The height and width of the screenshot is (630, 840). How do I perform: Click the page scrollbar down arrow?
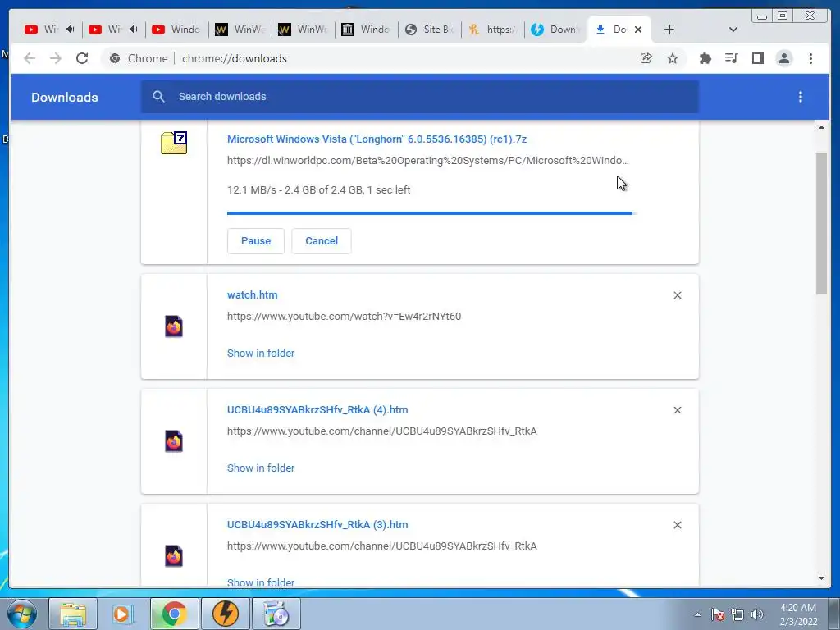coord(821,578)
